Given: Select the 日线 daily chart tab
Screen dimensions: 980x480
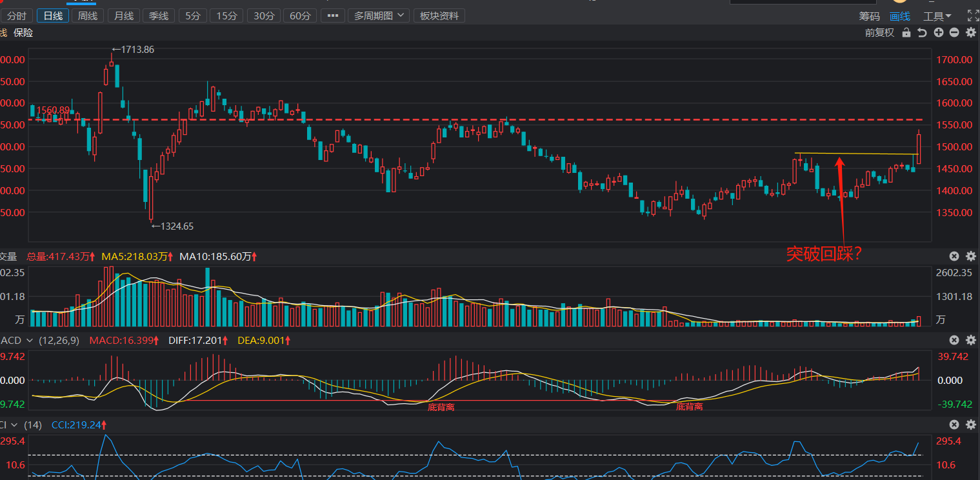Looking at the screenshot, I should (x=53, y=15).
